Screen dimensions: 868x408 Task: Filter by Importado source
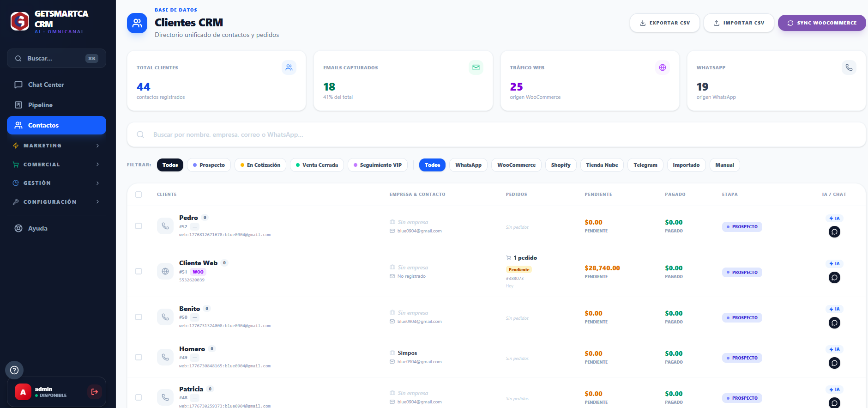(686, 165)
